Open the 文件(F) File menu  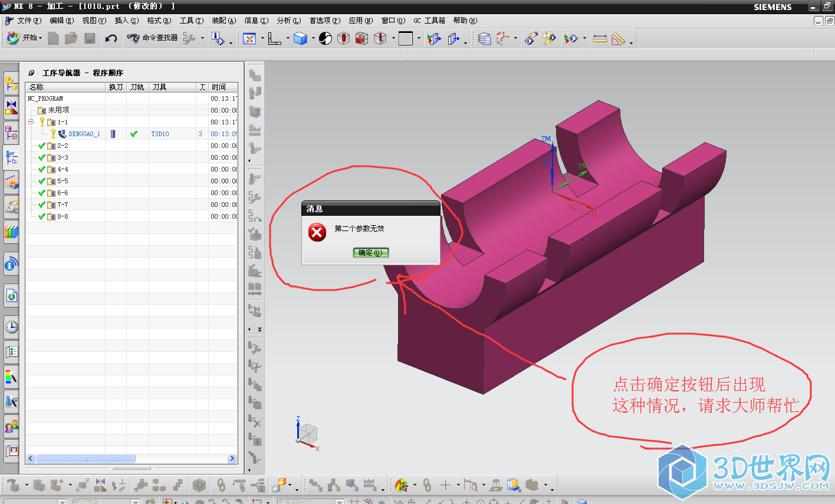click(x=29, y=21)
